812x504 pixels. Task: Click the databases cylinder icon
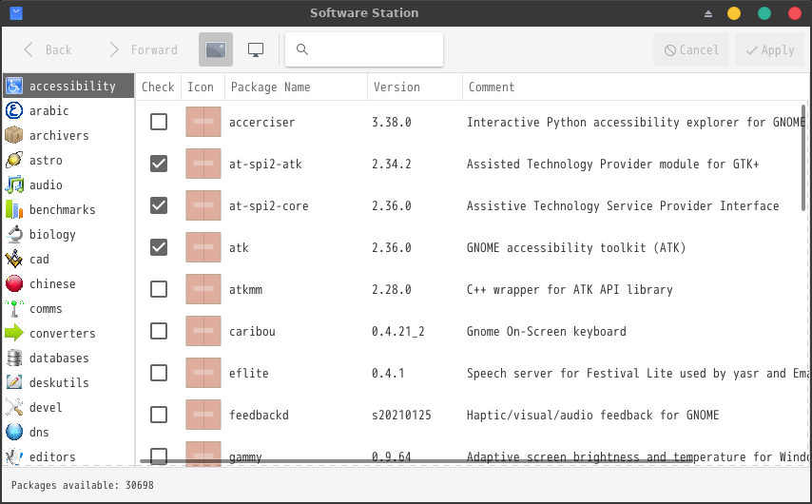click(14, 358)
